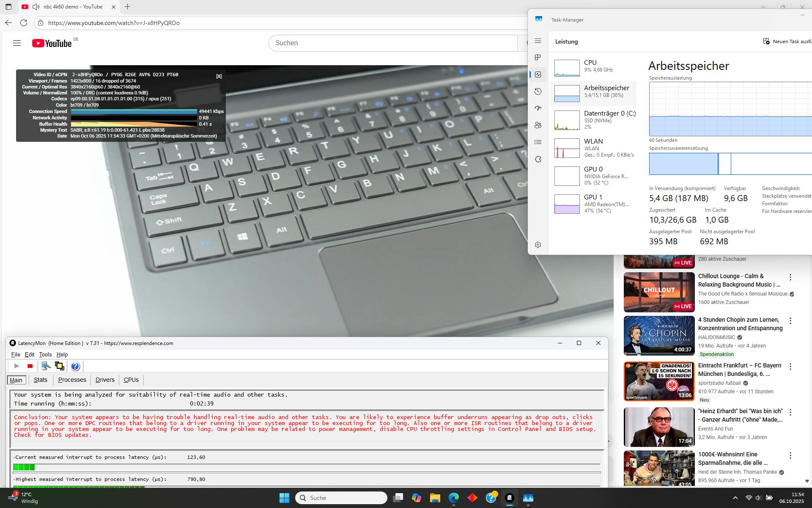Switch to LatencyMon Drivers tab

pyautogui.click(x=105, y=380)
